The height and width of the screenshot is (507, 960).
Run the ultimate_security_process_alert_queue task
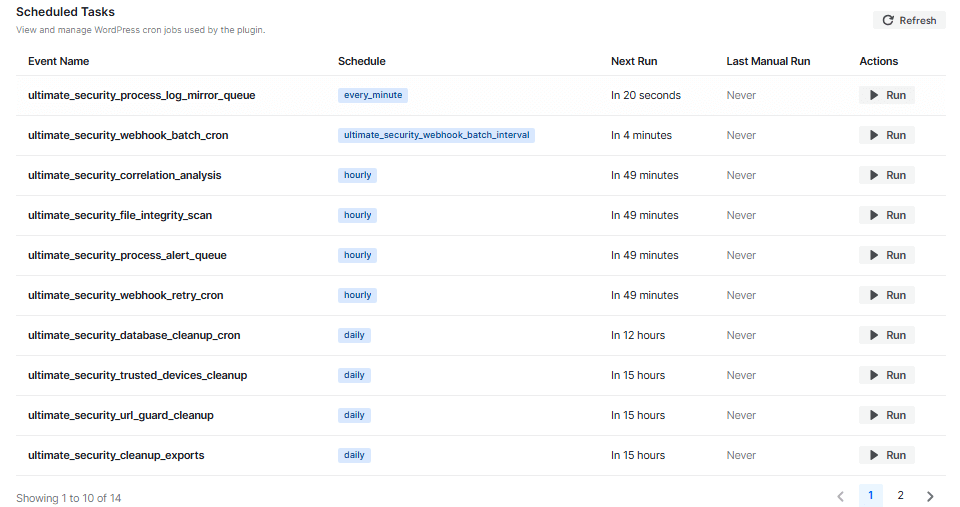click(886, 255)
